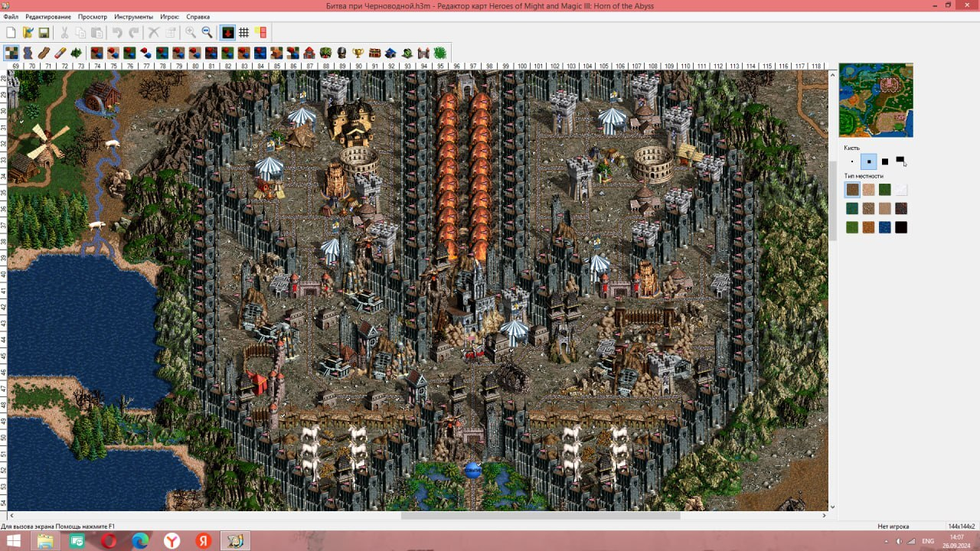This screenshot has height=551, width=980.
Task: Toggle the map grid display
Action: click(243, 32)
